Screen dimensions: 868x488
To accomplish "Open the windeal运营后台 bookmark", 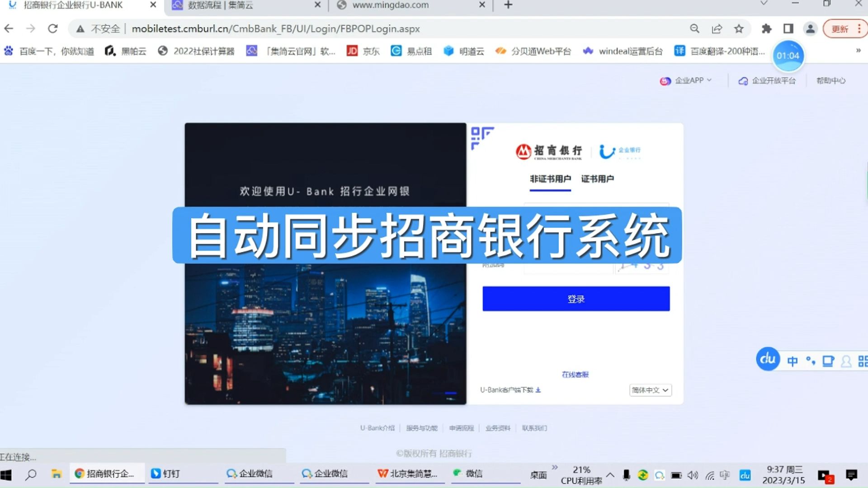I will point(623,52).
